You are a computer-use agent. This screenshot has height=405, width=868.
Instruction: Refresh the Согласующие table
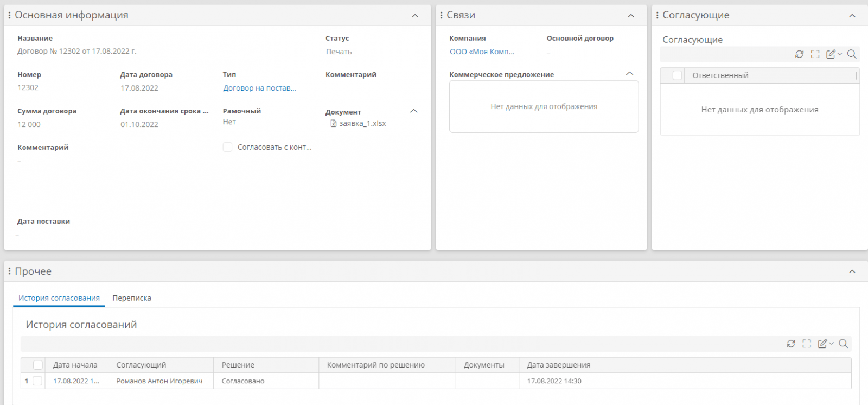(x=799, y=54)
